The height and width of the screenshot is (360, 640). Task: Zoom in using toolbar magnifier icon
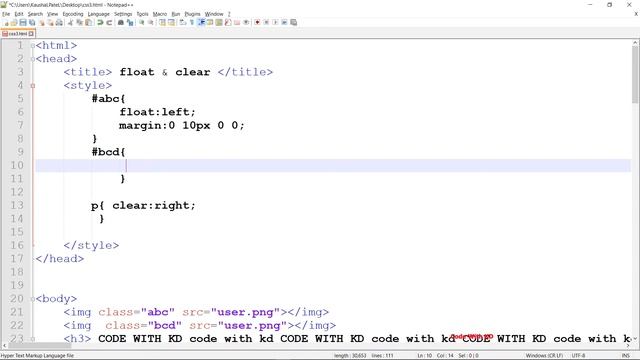142,22
